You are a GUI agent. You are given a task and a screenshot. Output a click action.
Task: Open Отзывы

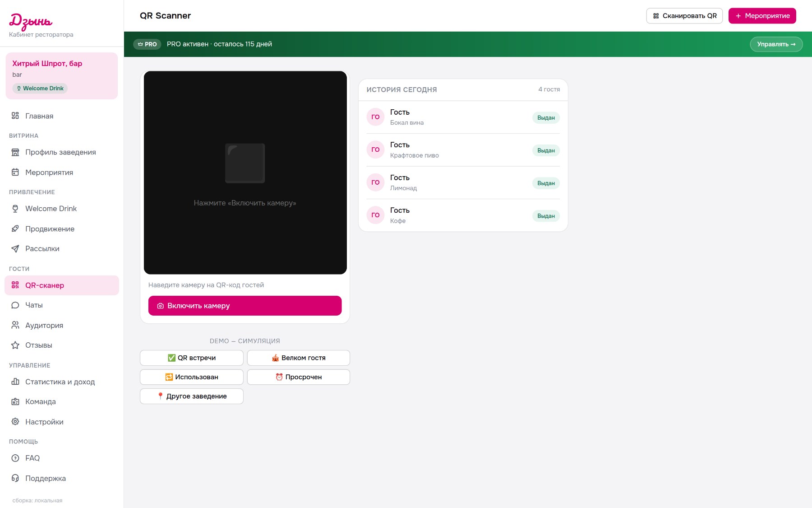tap(62, 345)
